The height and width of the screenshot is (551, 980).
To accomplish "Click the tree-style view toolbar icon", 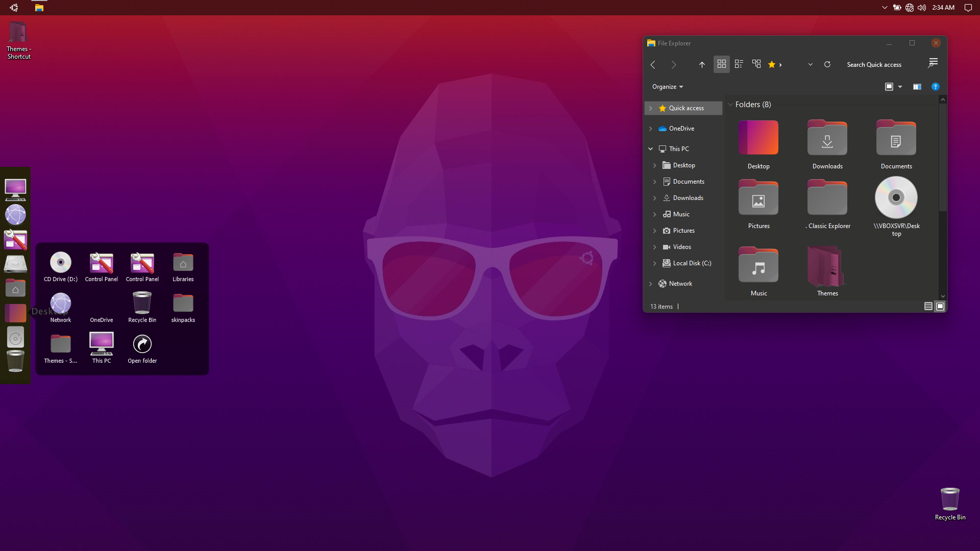I will pos(756,64).
